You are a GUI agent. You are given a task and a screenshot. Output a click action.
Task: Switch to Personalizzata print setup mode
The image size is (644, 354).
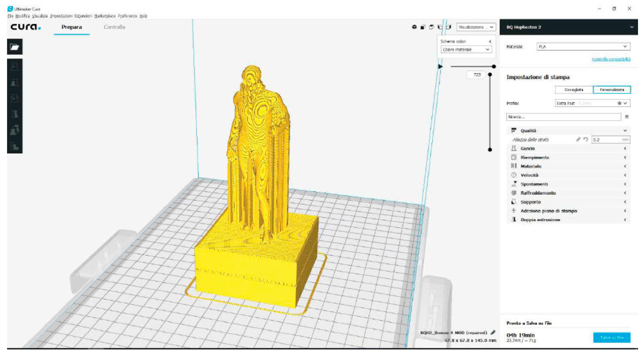pyautogui.click(x=611, y=90)
